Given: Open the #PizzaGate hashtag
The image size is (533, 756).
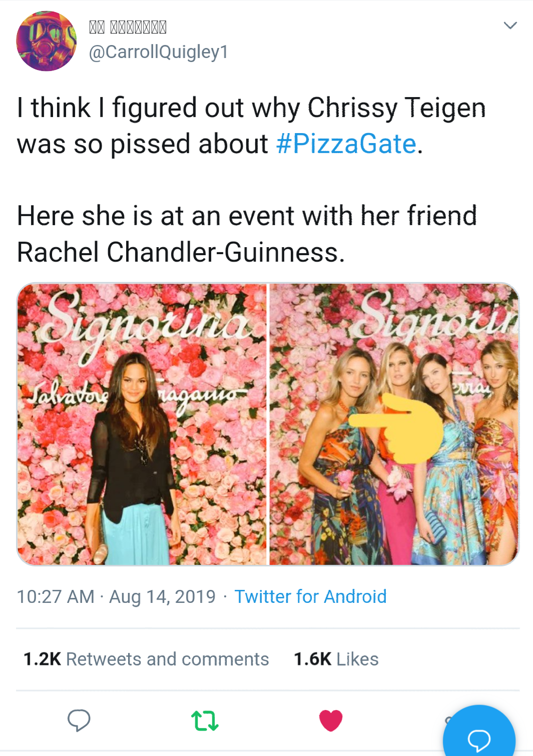Looking at the screenshot, I should point(346,144).
